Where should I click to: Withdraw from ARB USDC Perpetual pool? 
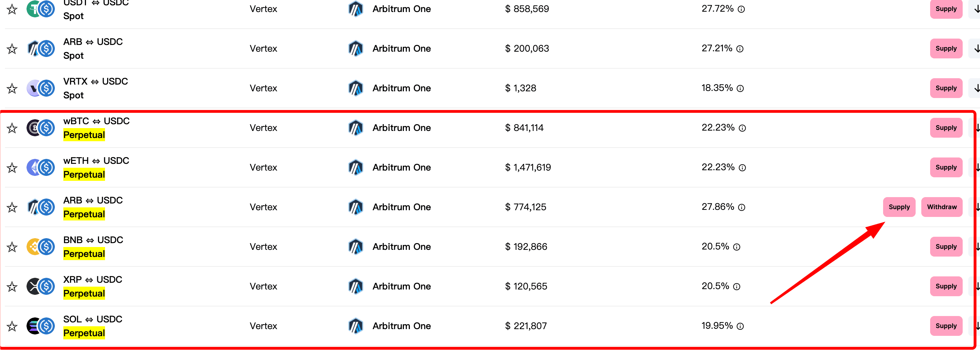pos(941,207)
